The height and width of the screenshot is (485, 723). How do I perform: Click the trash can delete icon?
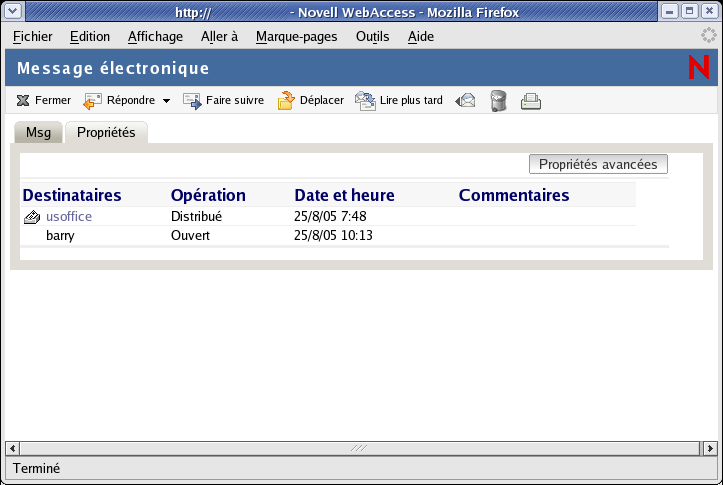[x=498, y=101]
